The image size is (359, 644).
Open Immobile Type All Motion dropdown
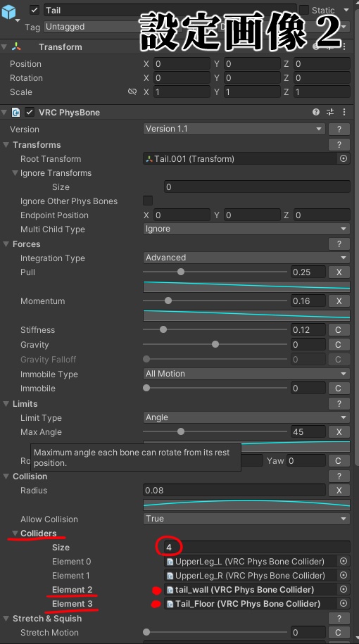pyautogui.click(x=246, y=374)
